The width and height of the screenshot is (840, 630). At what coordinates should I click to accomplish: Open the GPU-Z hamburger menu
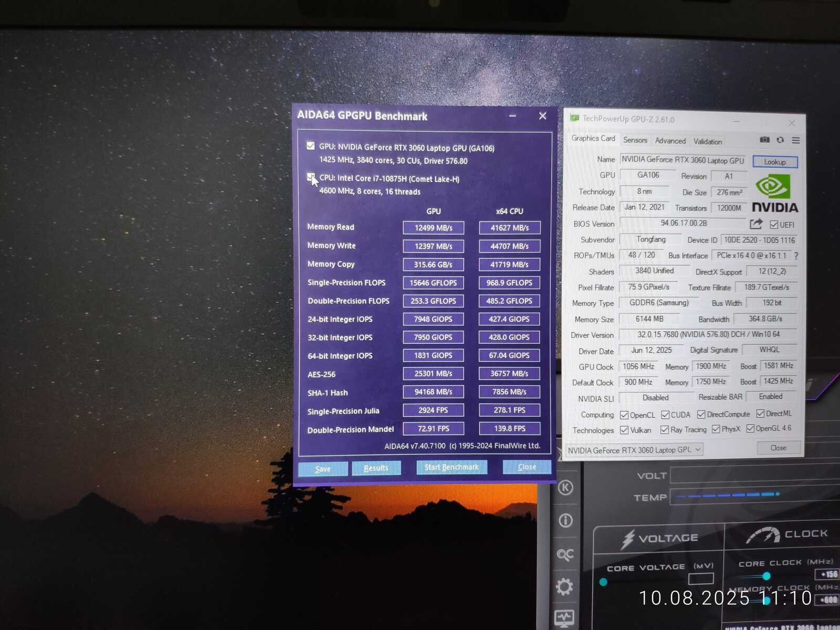pyautogui.click(x=796, y=140)
